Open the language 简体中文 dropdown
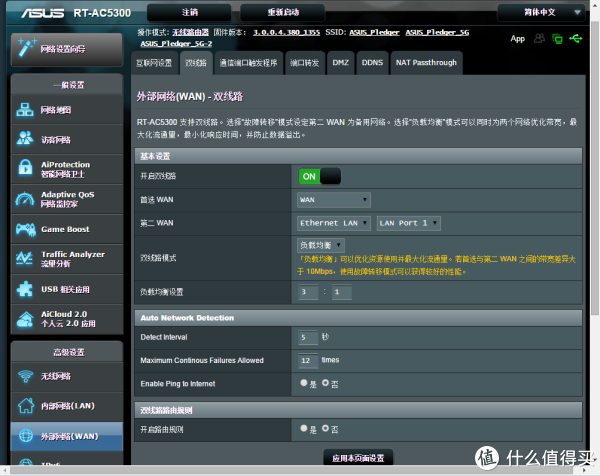Image resolution: width=600 pixels, height=476 pixels. [541, 13]
